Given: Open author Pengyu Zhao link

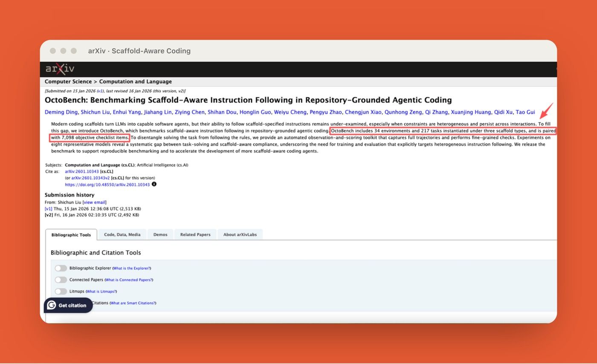Looking at the screenshot, I should 325,112.
